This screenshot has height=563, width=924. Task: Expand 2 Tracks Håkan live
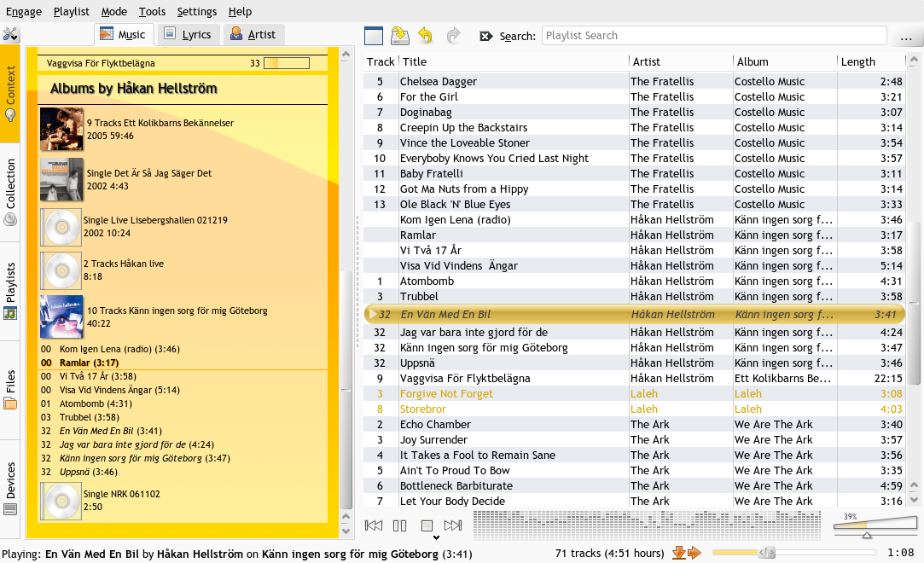123,270
